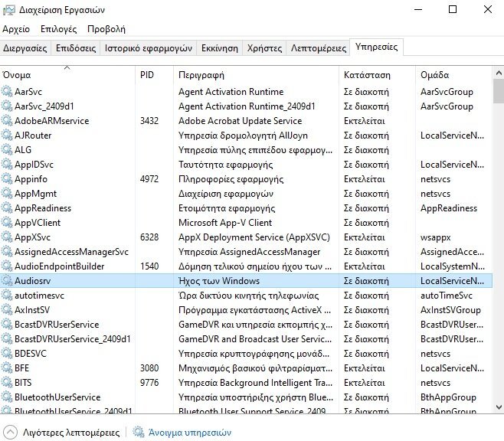Click the AppXSvc service icon

[x=8, y=237]
